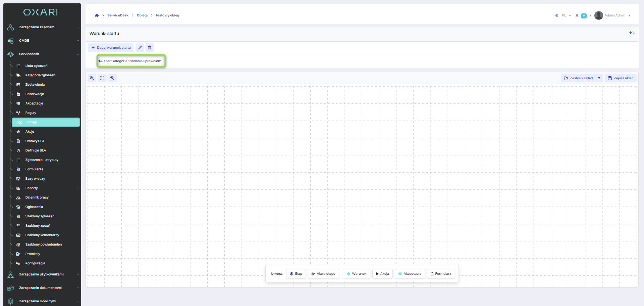The height and width of the screenshot is (306, 644).
Task: Click the trash delete icon
Action: [x=150, y=48]
